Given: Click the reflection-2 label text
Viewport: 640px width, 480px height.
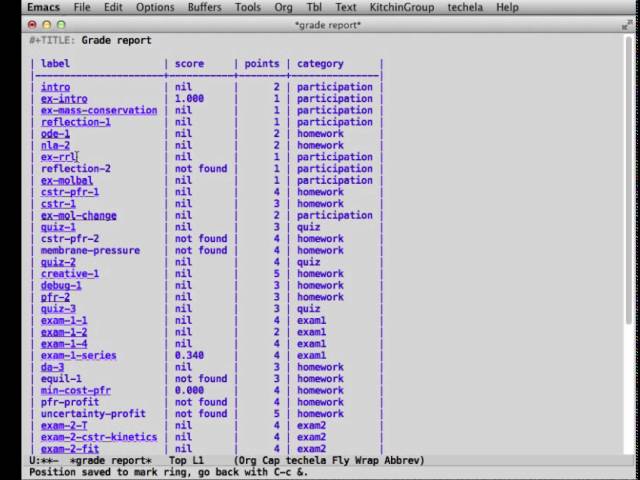Looking at the screenshot, I should pyautogui.click(x=76, y=169).
